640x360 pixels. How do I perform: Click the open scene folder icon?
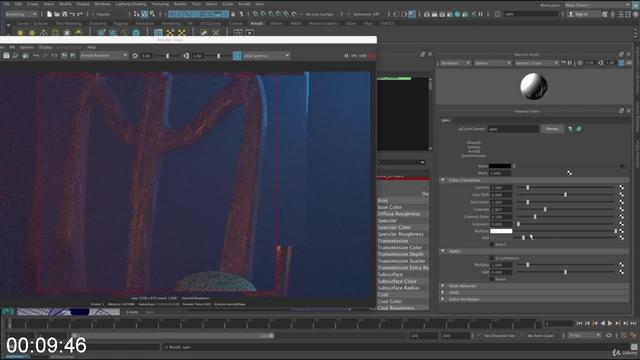tap(57, 14)
